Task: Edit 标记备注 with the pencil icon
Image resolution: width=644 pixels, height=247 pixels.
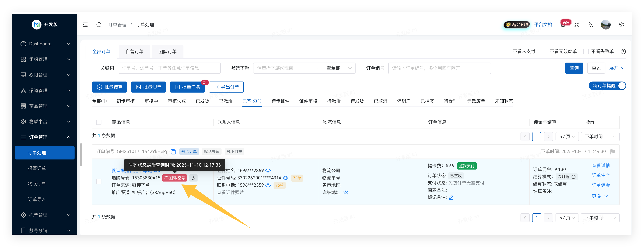Action: [451, 198]
